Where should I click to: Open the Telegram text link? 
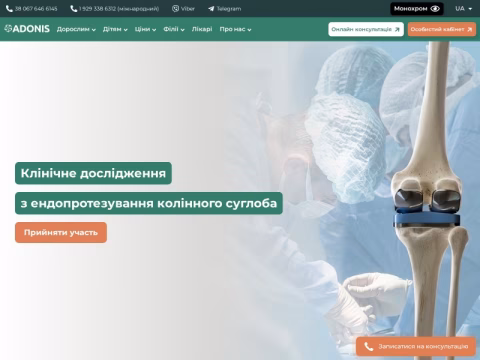pyautogui.click(x=229, y=9)
